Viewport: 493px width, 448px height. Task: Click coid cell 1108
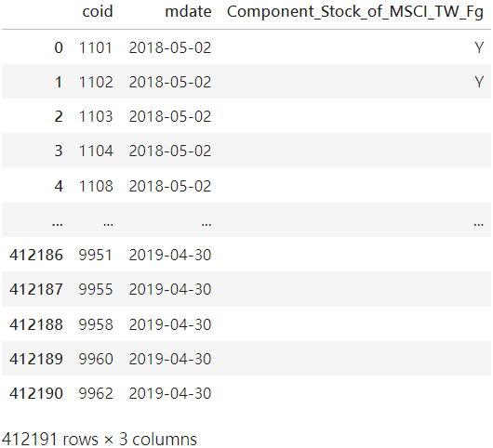[x=96, y=186]
